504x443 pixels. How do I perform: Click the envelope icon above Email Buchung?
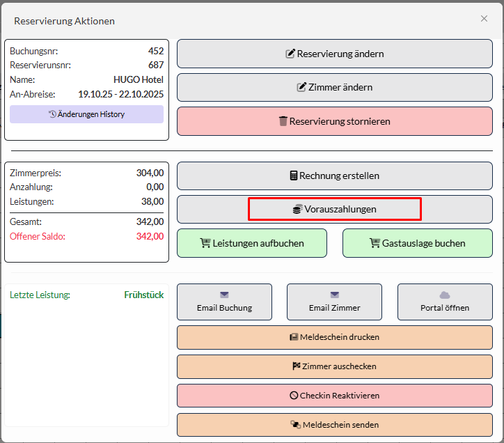point(224,295)
